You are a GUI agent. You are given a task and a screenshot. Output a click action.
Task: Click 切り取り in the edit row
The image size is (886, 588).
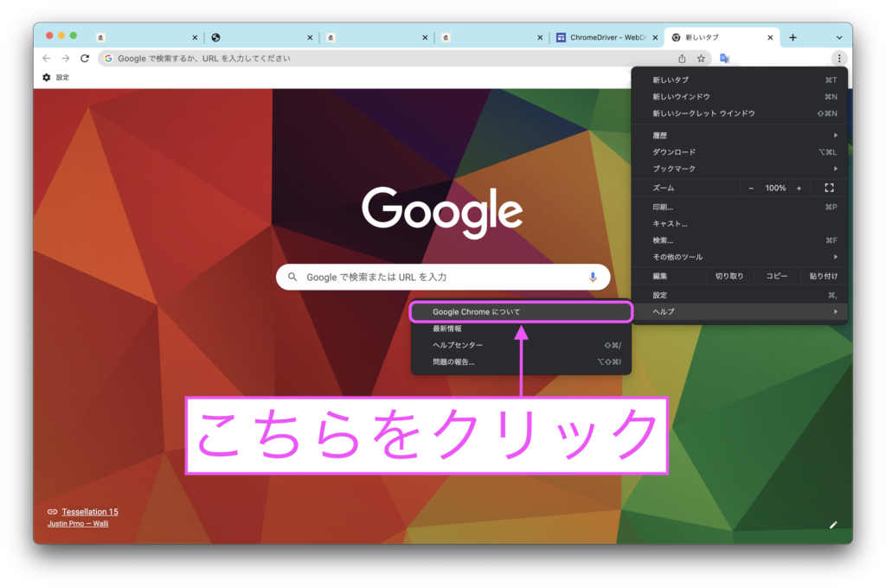[729, 276]
